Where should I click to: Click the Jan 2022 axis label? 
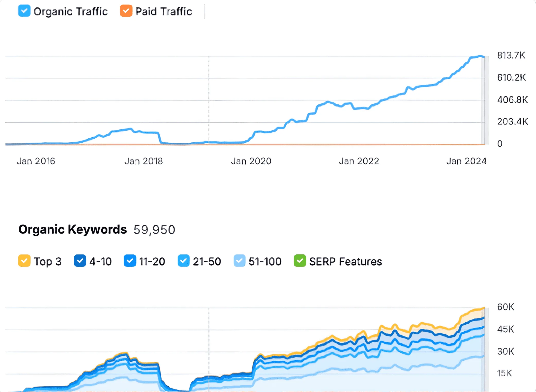(x=359, y=161)
